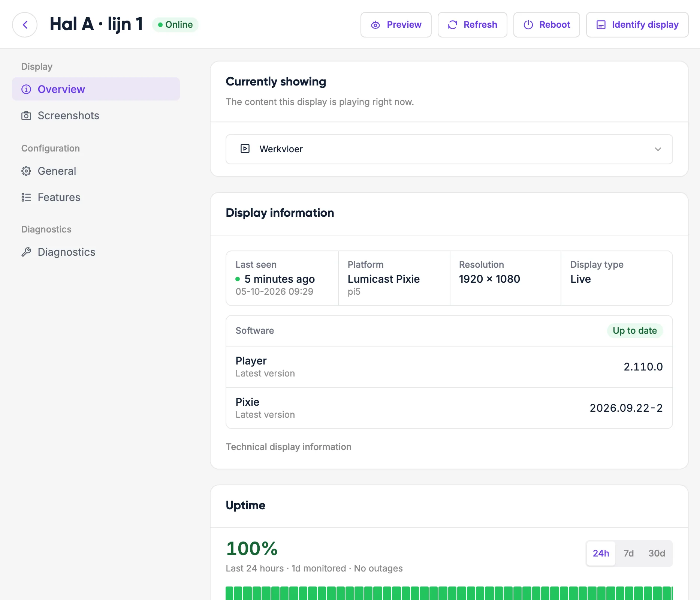Click the date 05-10-2026 09:29

point(274,292)
